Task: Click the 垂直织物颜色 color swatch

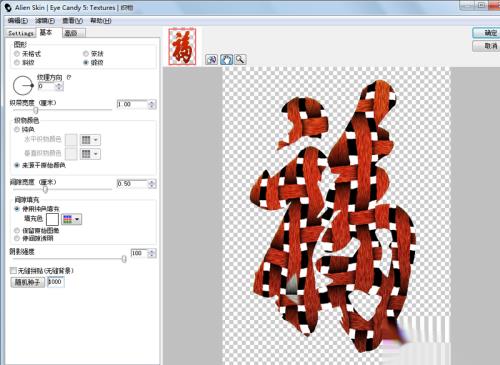Action: [71, 154]
